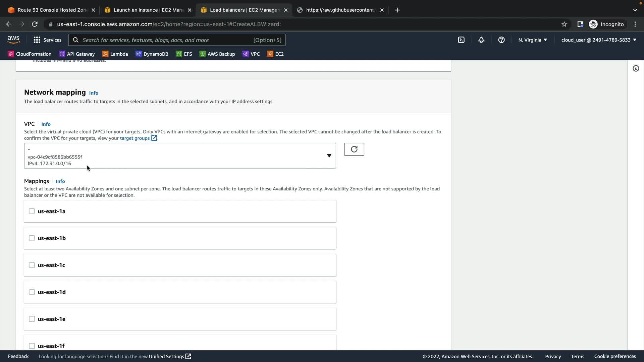644x362 pixels.
Task: Switch to Route 53 Console tab
Action: 51,10
